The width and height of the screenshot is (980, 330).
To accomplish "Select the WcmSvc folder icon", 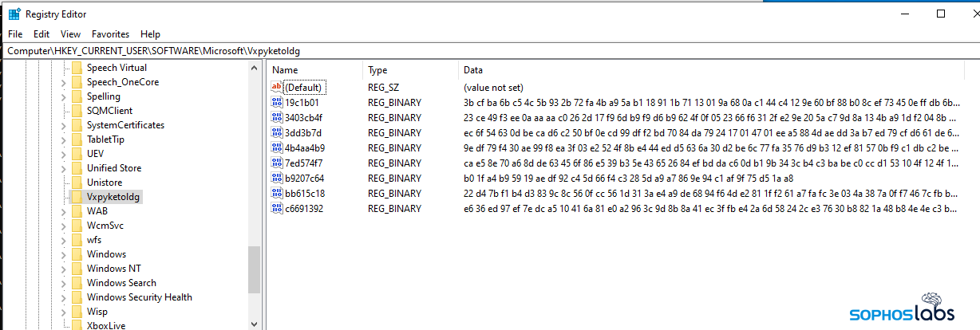I will (77, 226).
